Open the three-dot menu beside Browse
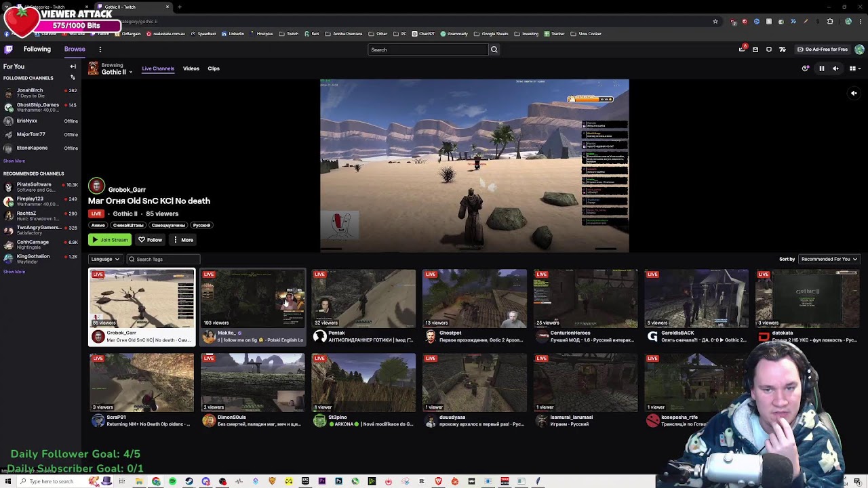 coord(100,49)
